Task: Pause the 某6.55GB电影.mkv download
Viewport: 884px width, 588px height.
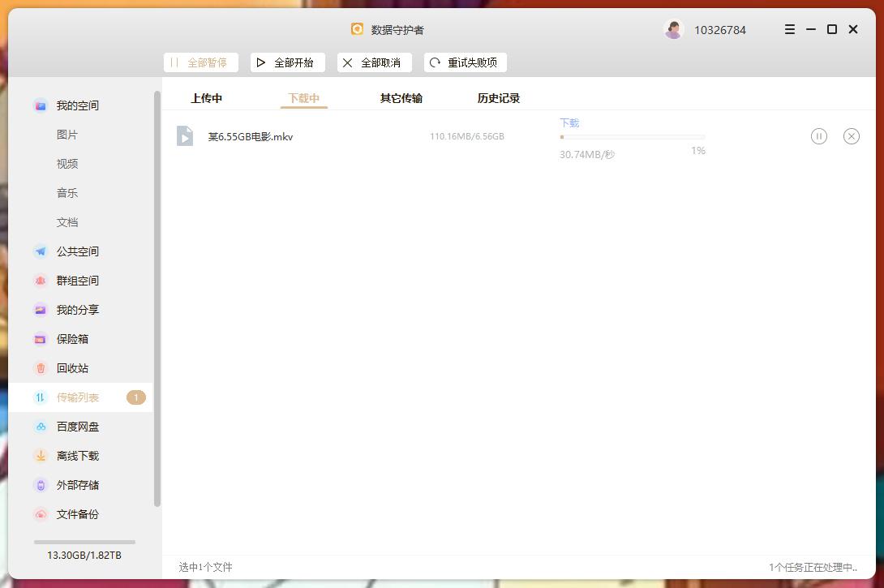Action: tap(819, 136)
